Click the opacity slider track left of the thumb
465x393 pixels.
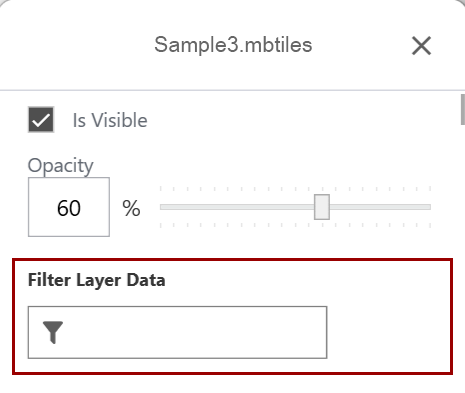(x=237, y=207)
